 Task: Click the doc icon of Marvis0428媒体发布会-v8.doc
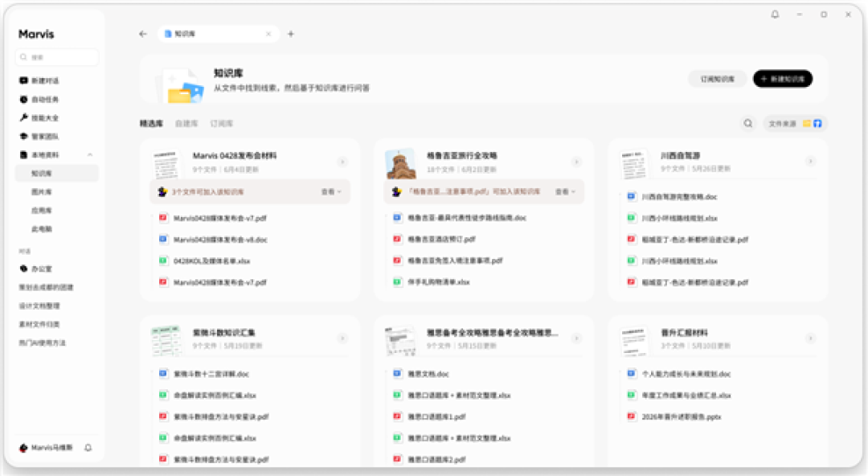click(162, 240)
